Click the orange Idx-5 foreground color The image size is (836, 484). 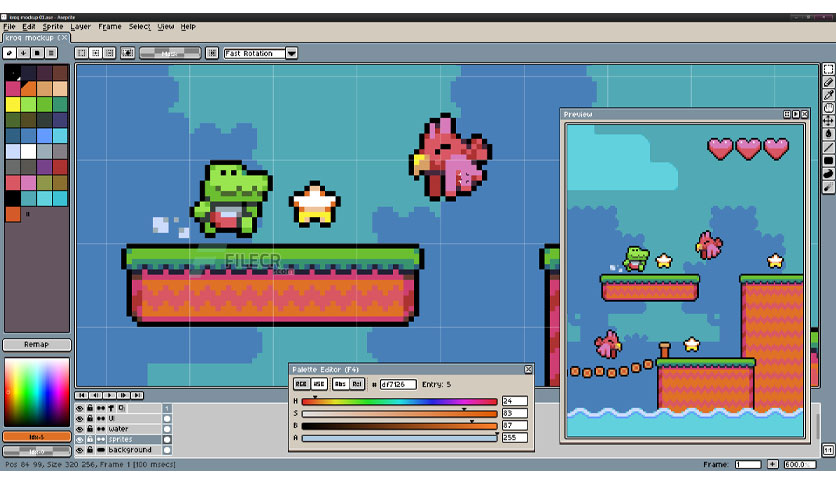click(x=37, y=437)
